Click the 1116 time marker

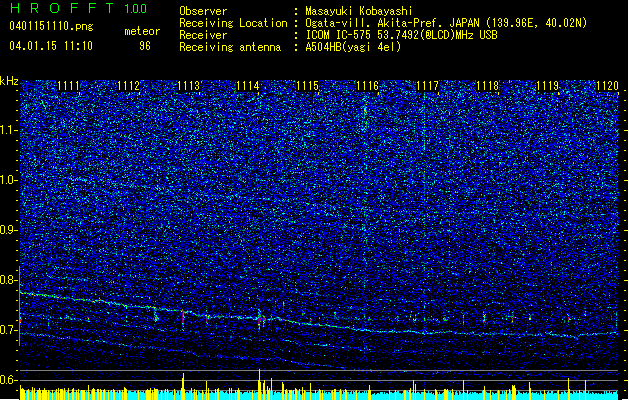tap(367, 85)
